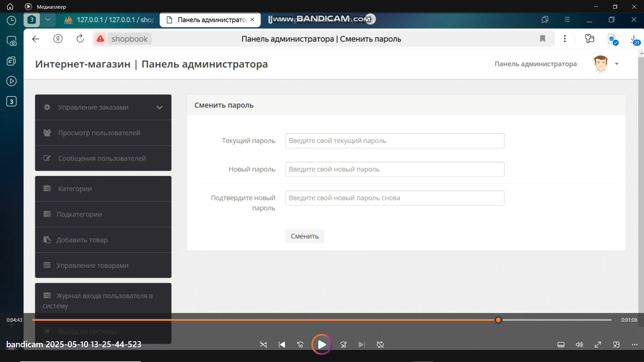Screen dimensions: 644x362
Task: Go to previous track
Action: [x=282, y=345]
